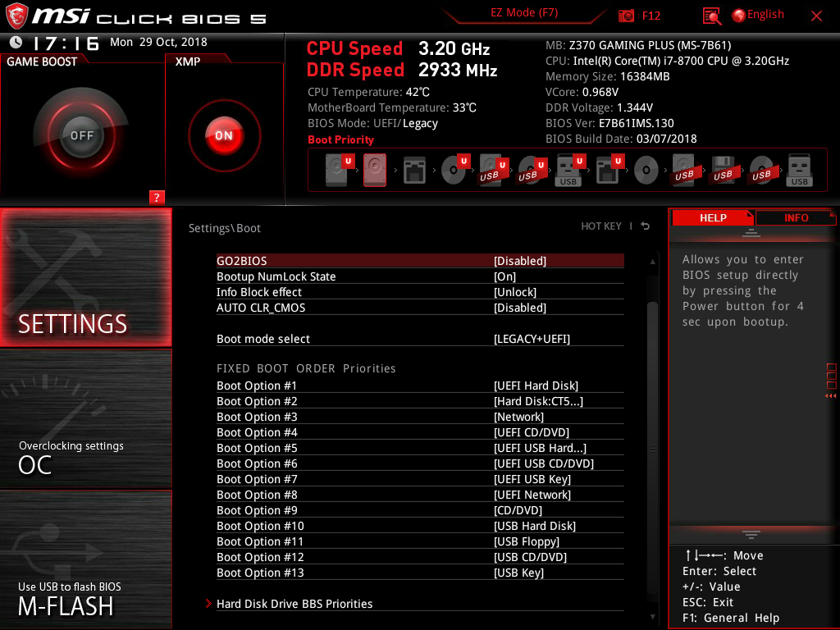The width and height of the screenshot is (840, 630).
Task: Open the HOT KEY list
Action: coord(601,226)
